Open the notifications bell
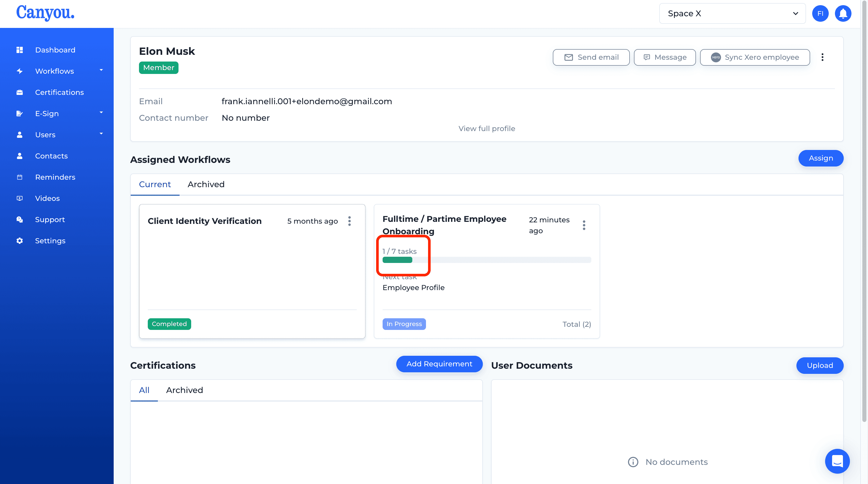 (x=843, y=13)
